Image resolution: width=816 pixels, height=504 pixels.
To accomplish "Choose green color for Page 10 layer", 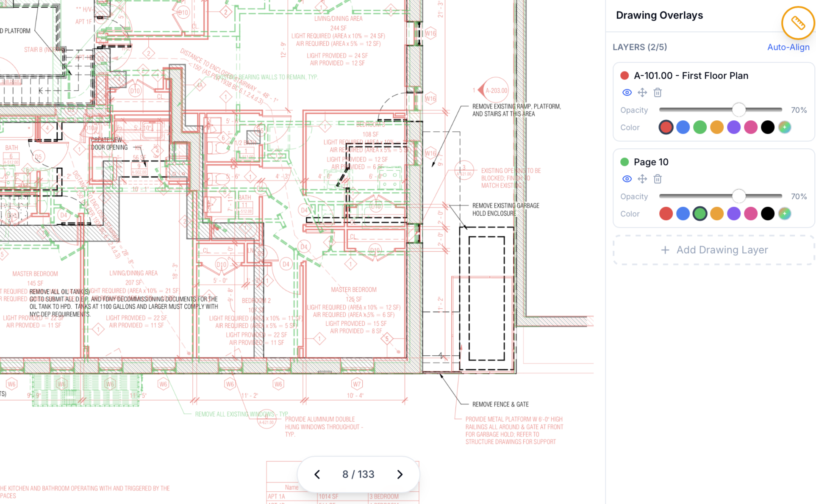I will (700, 213).
